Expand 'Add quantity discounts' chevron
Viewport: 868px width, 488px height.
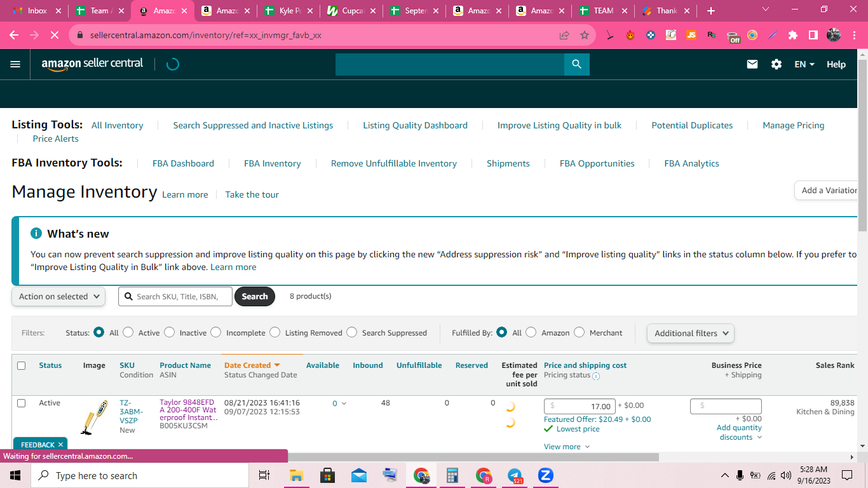pyautogui.click(x=759, y=437)
